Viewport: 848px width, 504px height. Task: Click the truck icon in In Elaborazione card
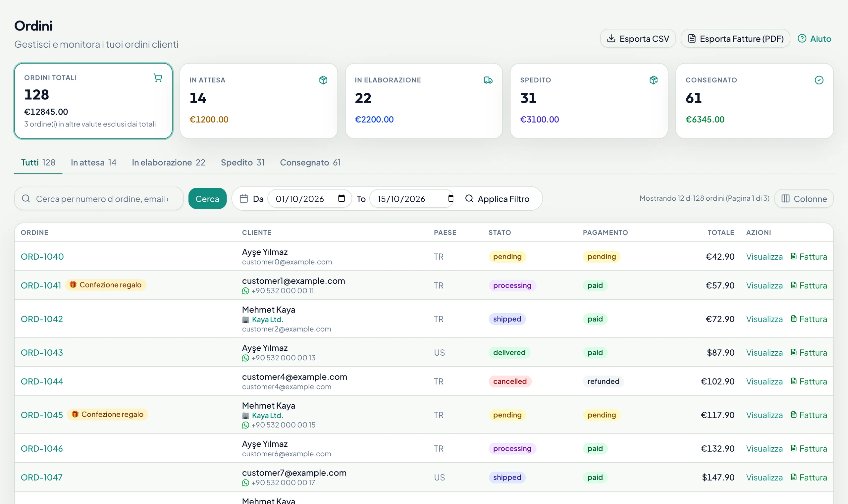[x=488, y=80]
